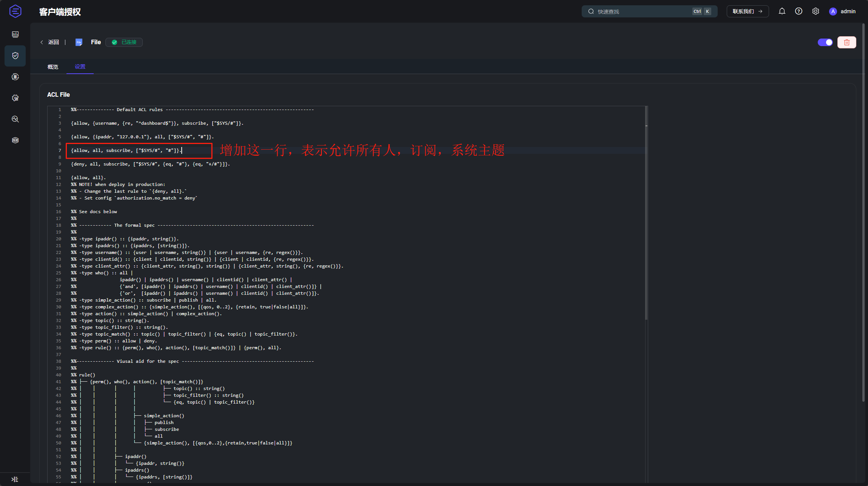Open the access control shield icon
This screenshot has width=868, height=486.
click(x=15, y=56)
